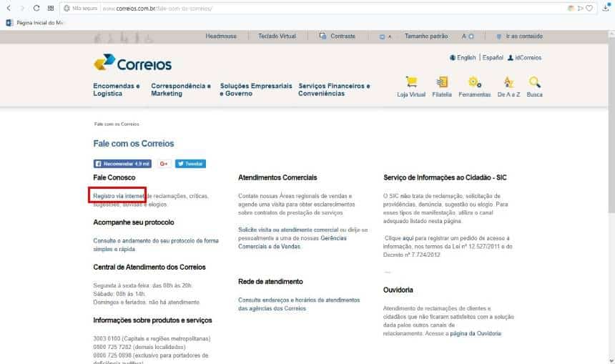Image resolution: width=615 pixels, height=364 pixels.
Task: Click the 'Ouvidoria' heading
Action: (398, 290)
